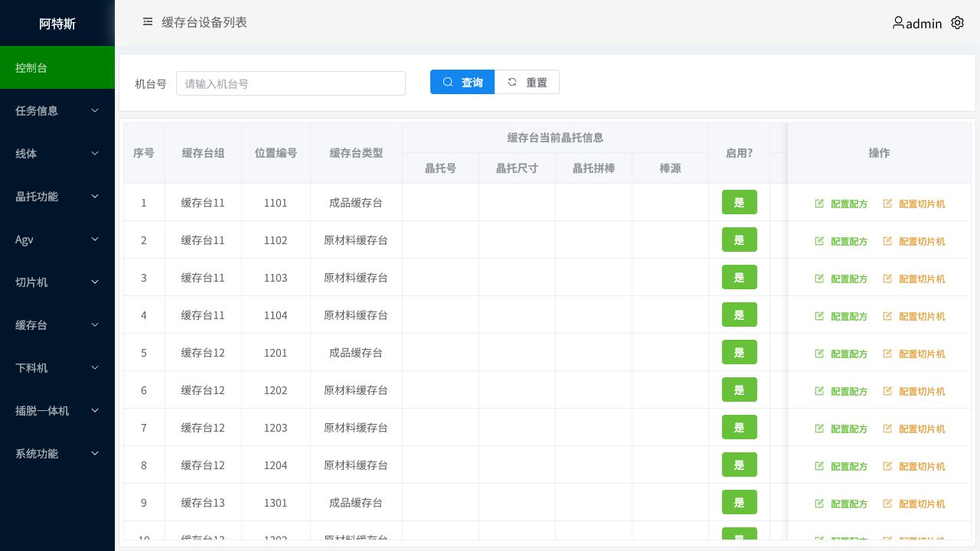Screen dimensions: 980x551
Task: Expand the Agv menu chevron
Action: point(95,239)
